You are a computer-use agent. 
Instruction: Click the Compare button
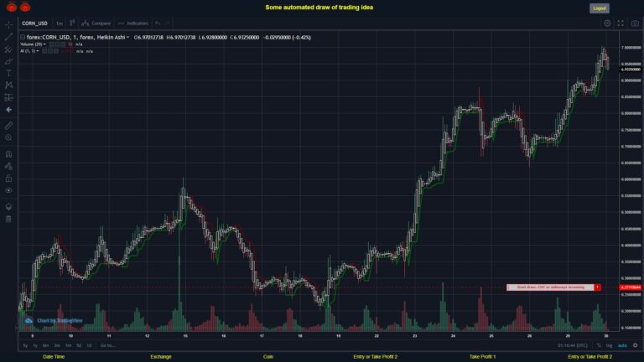click(96, 23)
